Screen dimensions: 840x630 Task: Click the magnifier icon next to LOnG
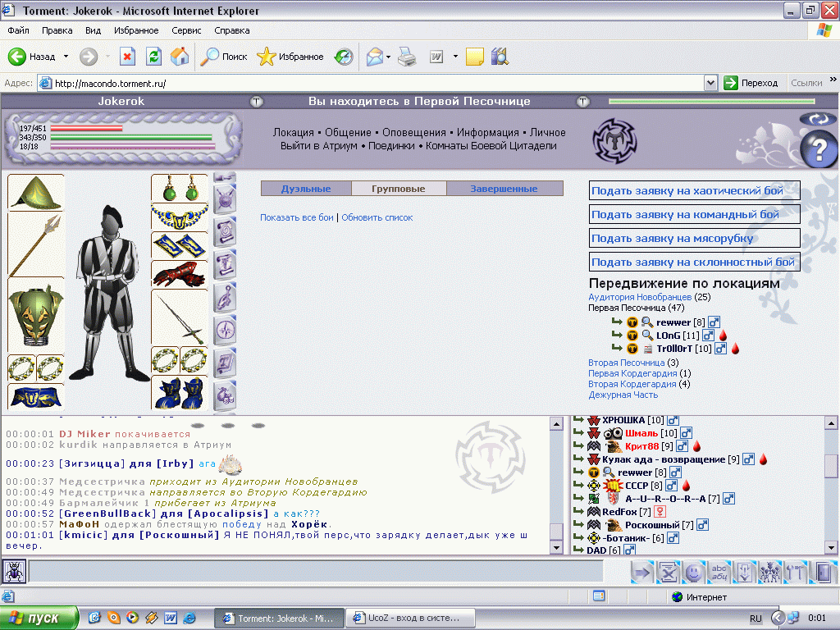click(647, 336)
